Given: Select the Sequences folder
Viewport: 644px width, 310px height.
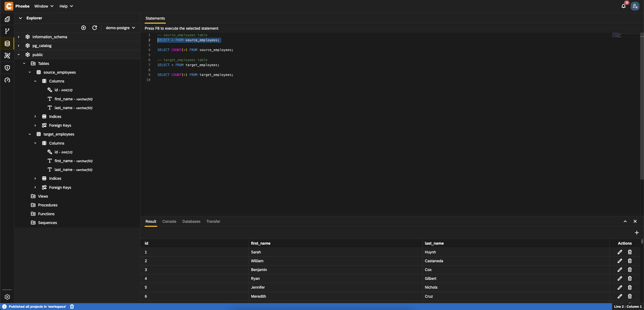Looking at the screenshot, I should tap(47, 223).
